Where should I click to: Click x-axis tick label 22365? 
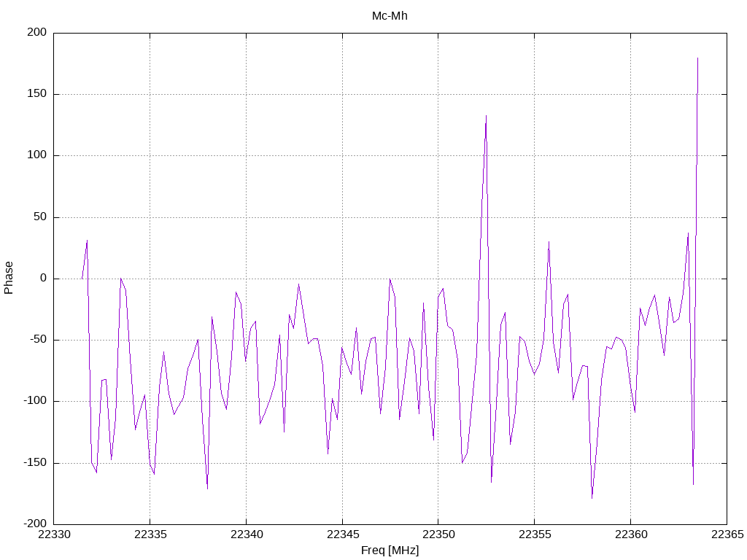pos(727,534)
